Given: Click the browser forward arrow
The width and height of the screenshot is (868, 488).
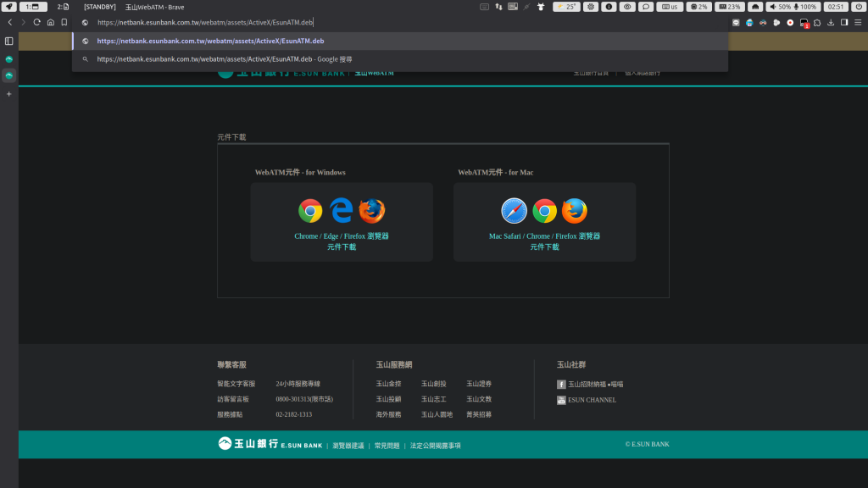Looking at the screenshot, I should [x=23, y=22].
